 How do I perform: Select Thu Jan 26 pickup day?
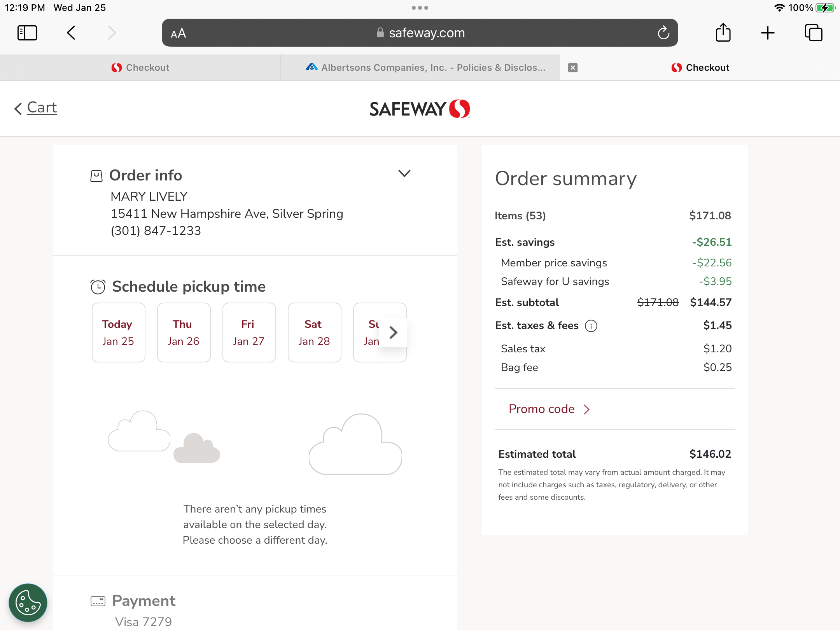[184, 332]
